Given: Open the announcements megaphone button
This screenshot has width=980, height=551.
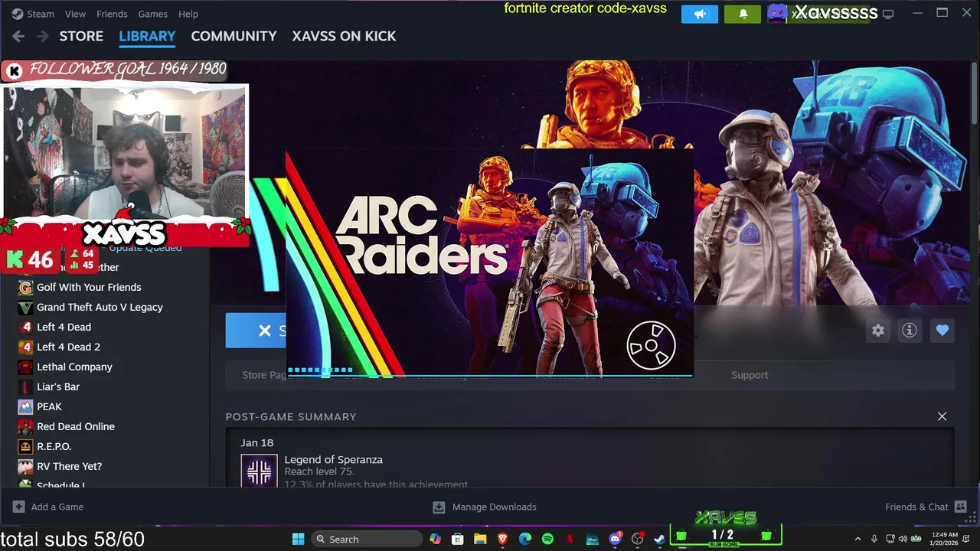Looking at the screenshot, I should click(700, 14).
